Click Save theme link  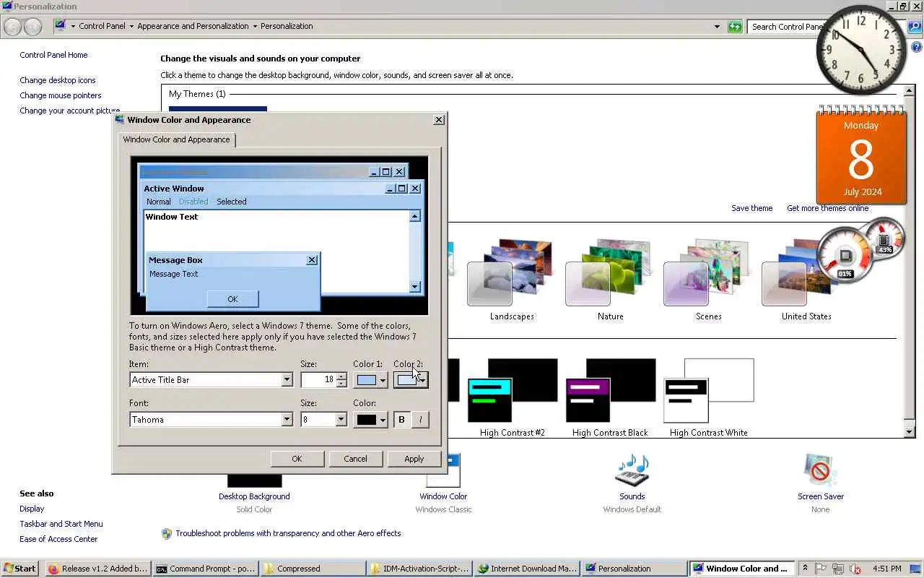pos(751,208)
